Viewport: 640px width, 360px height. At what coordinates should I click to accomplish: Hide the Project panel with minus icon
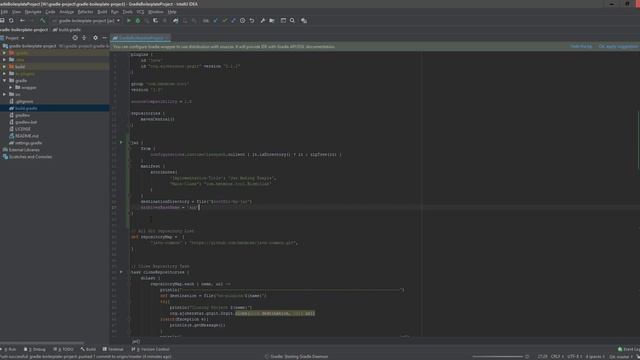point(104,38)
